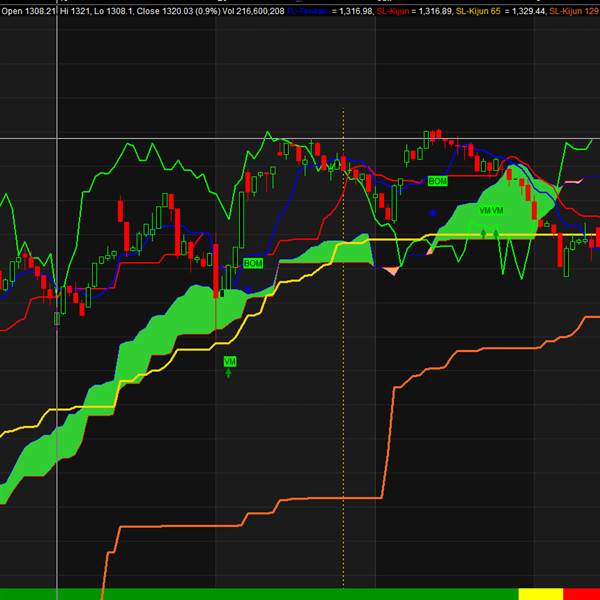
Task: Click the Vol 216,600,208 header value
Action: pyautogui.click(x=253, y=11)
